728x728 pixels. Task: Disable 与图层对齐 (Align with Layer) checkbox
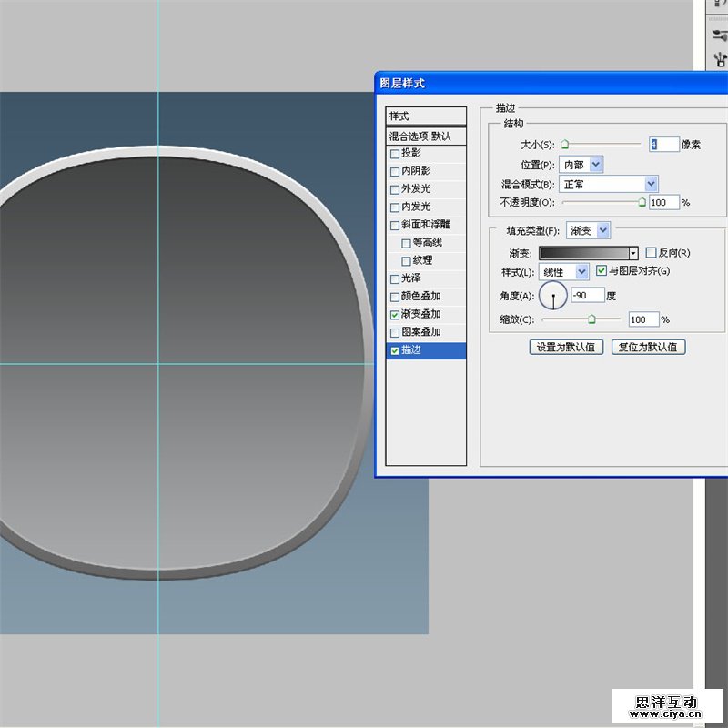(x=601, y=271)
